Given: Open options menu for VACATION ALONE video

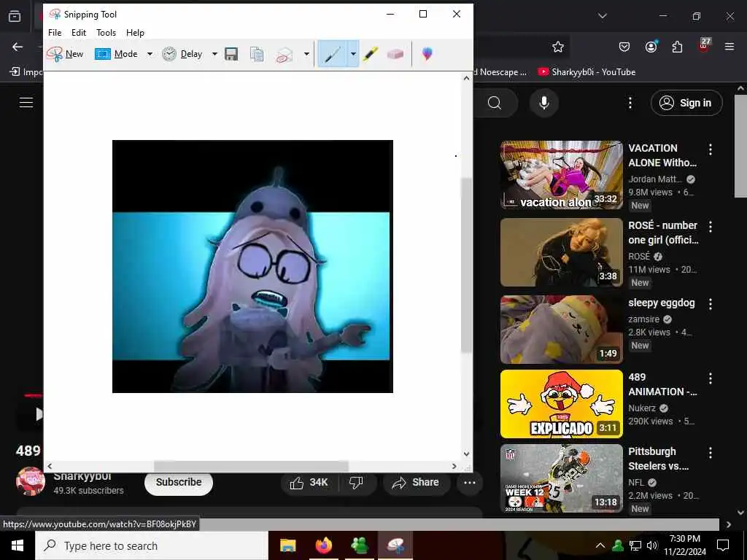Looking at the screenshot, I should [x=710, y=149].
